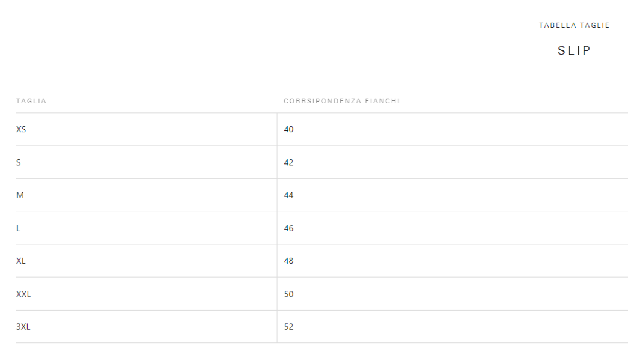Click the empty area right of value 44
Viewport: 628px width, 364px height.
coord(460,195)
